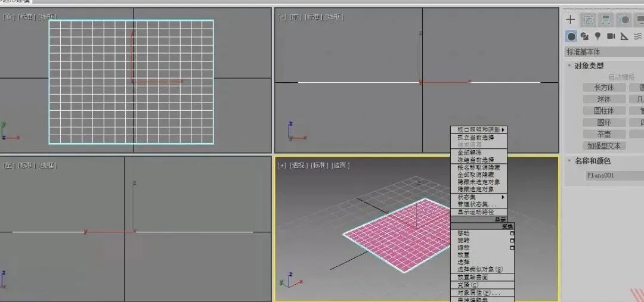
Task: Choose 显示运动路径 in context menu
Action: pos(479,211)
